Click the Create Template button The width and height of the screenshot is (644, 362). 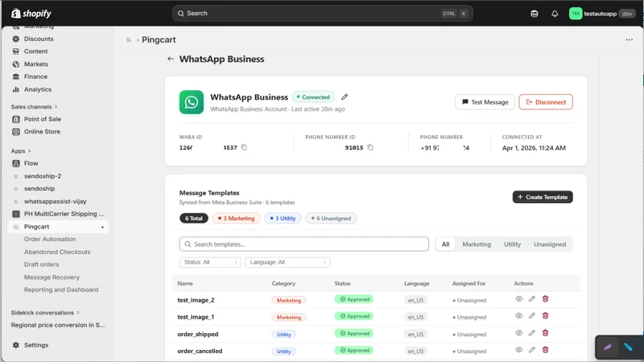[542, 197]
